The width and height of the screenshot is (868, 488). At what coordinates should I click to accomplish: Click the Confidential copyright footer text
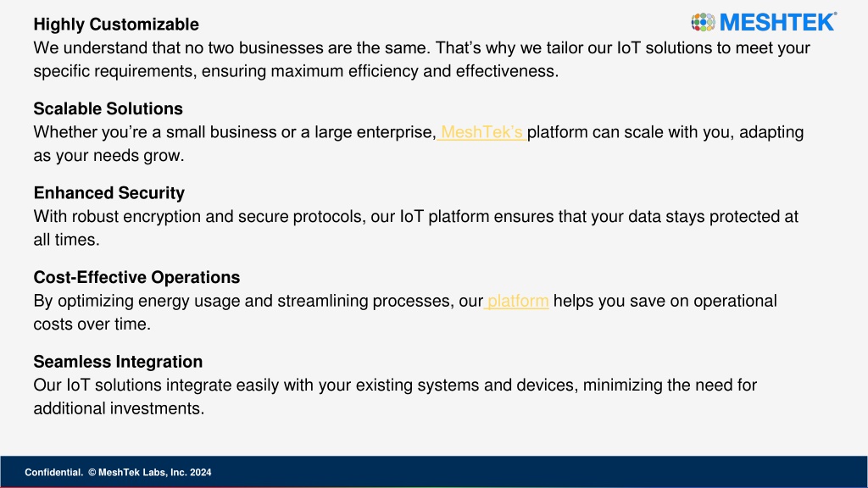tap(118, 473)
